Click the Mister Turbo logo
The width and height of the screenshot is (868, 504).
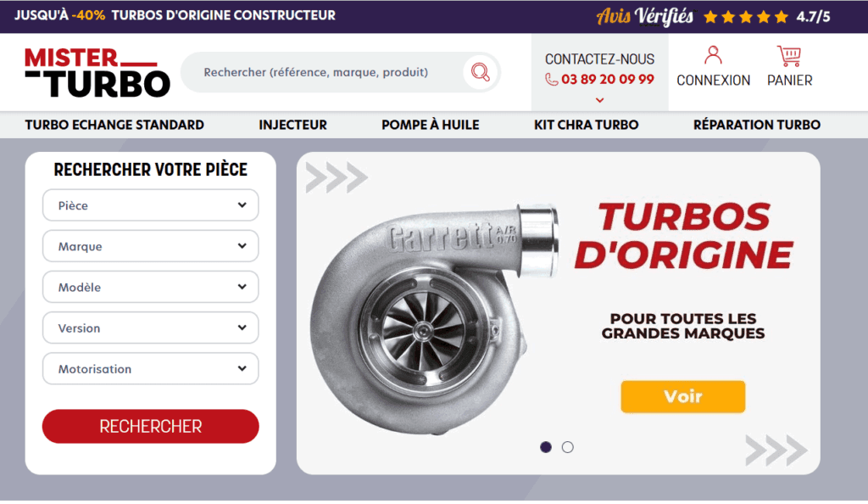97,73
